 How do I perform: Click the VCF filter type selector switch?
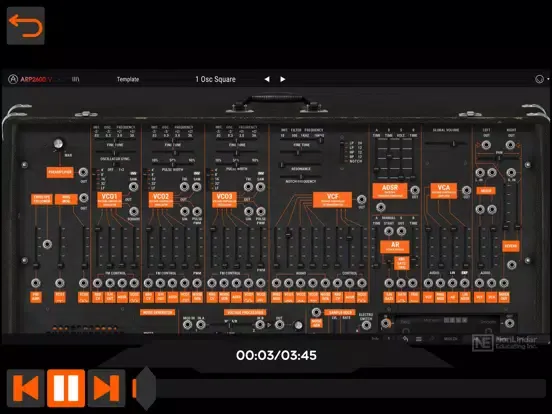coord(342,151)
